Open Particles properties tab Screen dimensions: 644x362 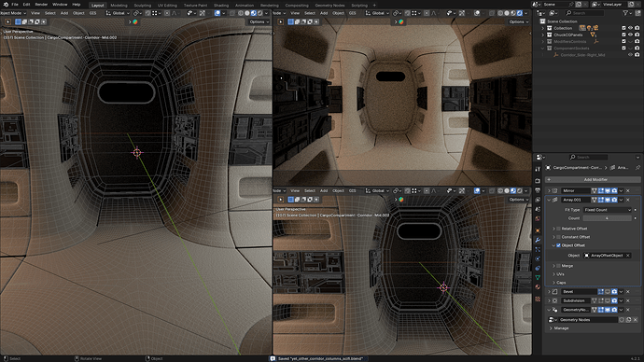(538, 249)
